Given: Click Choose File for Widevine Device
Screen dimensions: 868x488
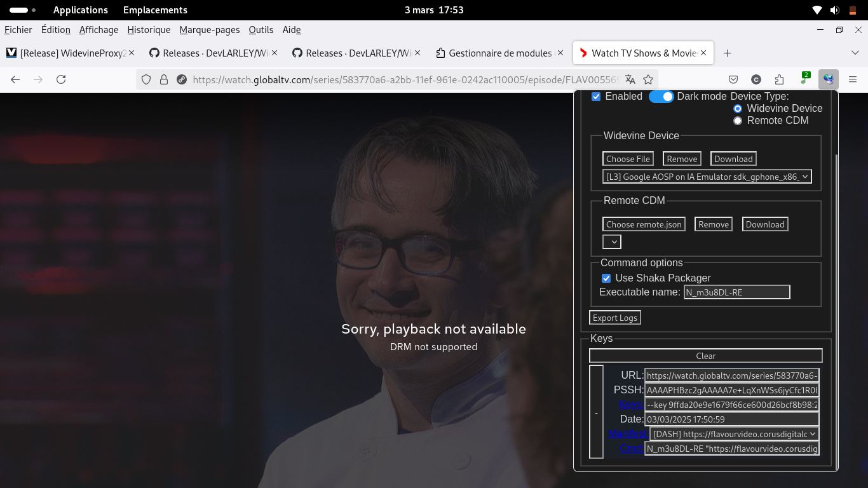Looking at the screenshot, I should (628, 159).
